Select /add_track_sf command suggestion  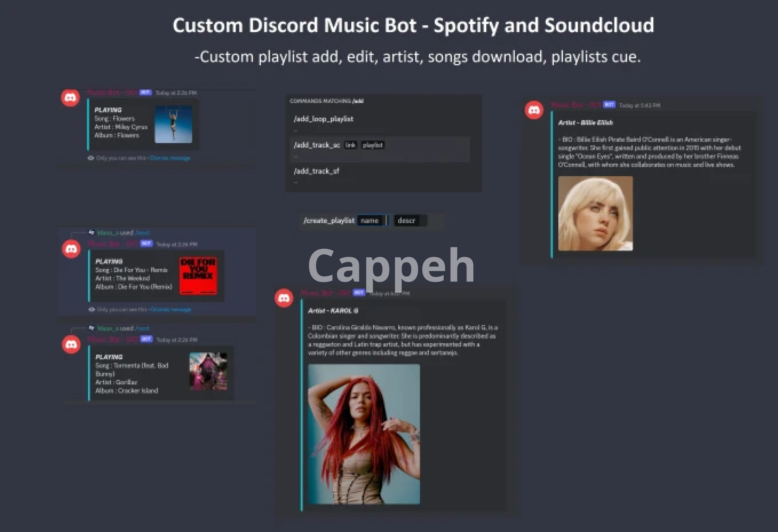pos(316,171)
